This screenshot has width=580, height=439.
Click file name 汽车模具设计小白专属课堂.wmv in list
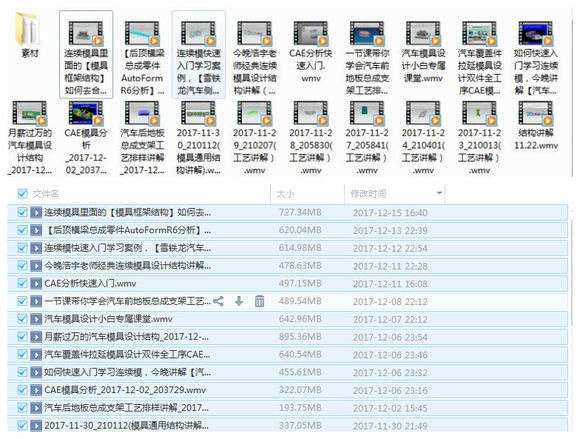point(108,319)
